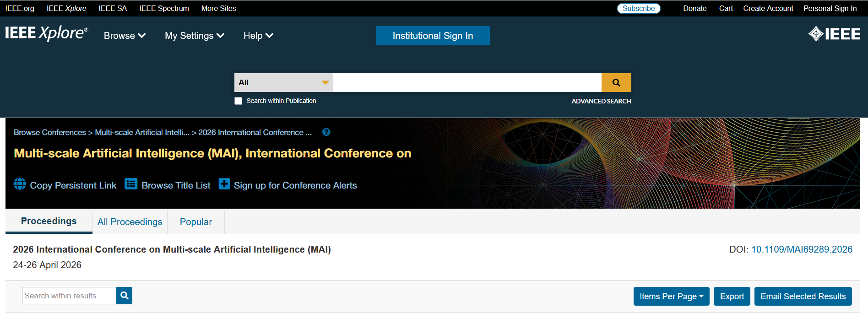The height and width of the screenshot is (313, 868).
Task: Click the list icon beside Browse Title List
Action: pos(131,184)
